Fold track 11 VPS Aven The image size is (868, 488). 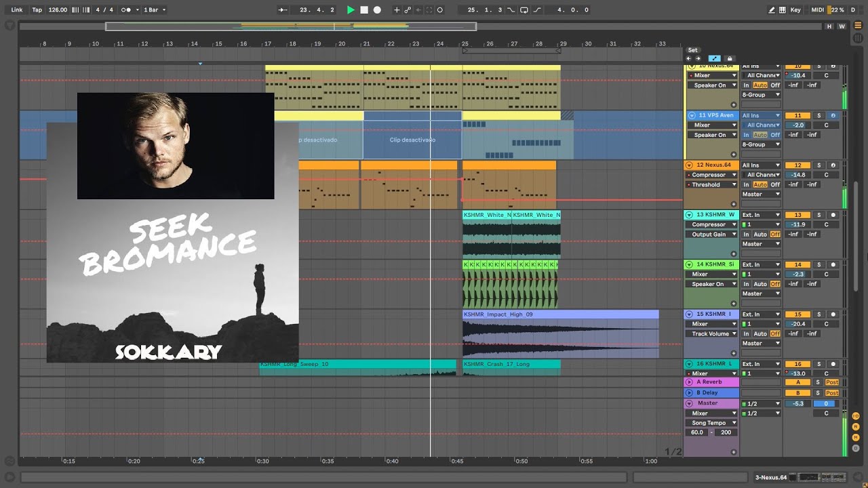[692, 115]
